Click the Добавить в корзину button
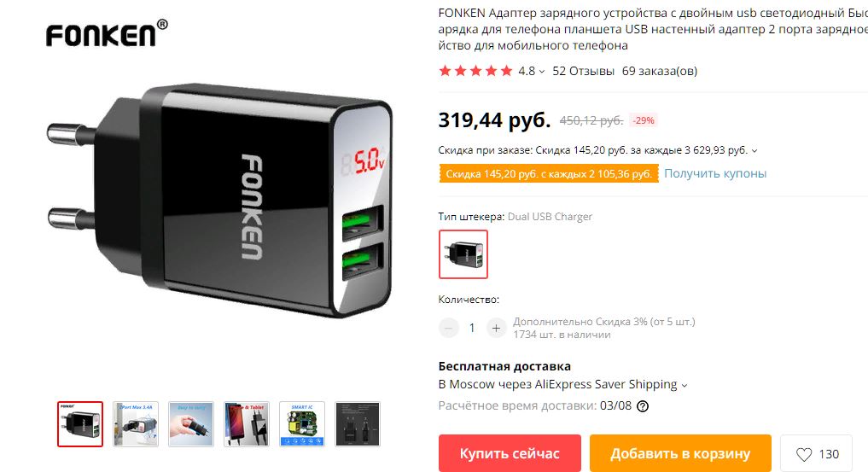The image size is (868, 472). (x=680, y=453)
